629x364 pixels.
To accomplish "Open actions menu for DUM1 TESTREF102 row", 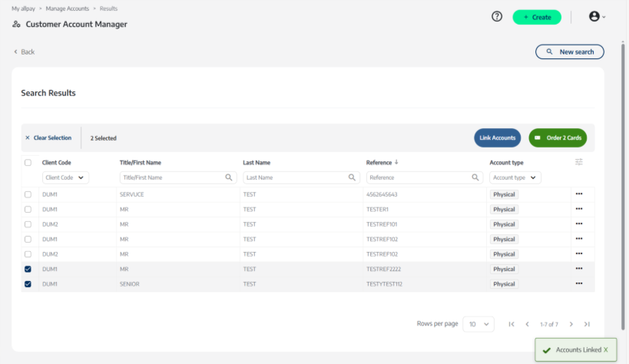I will 579,238.
